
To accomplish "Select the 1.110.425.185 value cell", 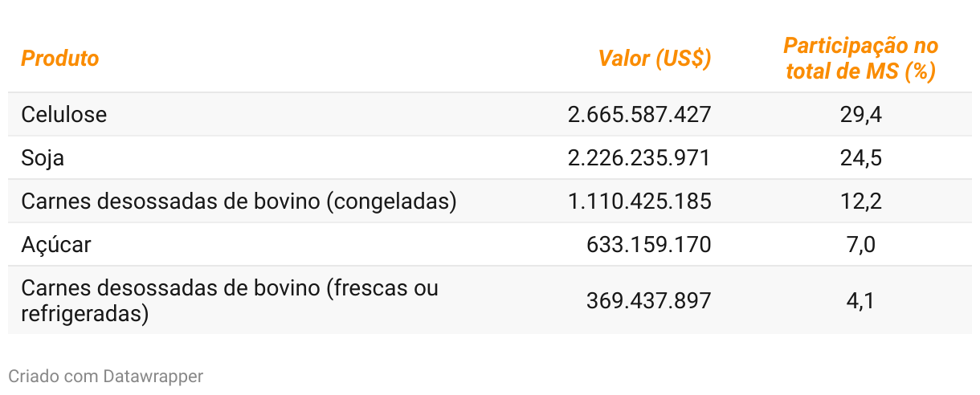I will click(639, 202).
